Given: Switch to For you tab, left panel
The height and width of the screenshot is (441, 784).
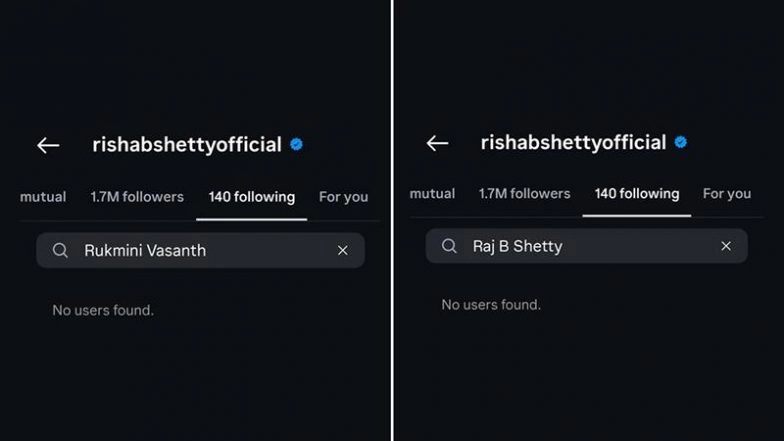Looking at the screenshot, I should (343, 197).
